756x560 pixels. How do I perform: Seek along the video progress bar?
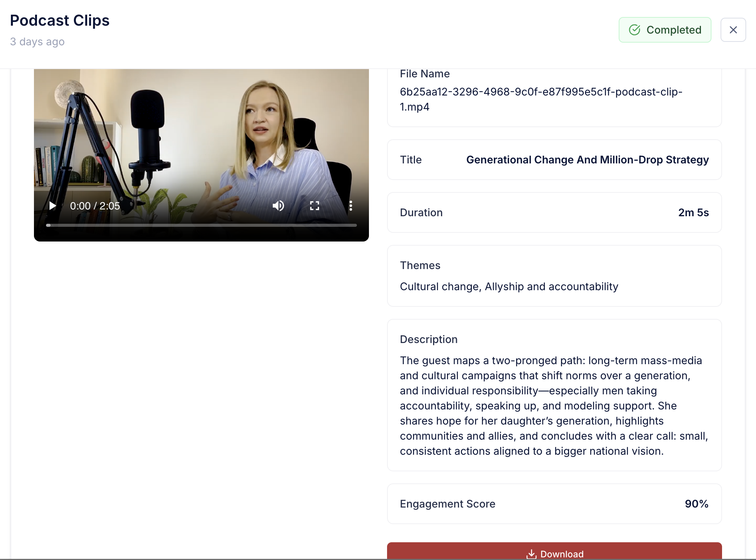tap(201, 225)
